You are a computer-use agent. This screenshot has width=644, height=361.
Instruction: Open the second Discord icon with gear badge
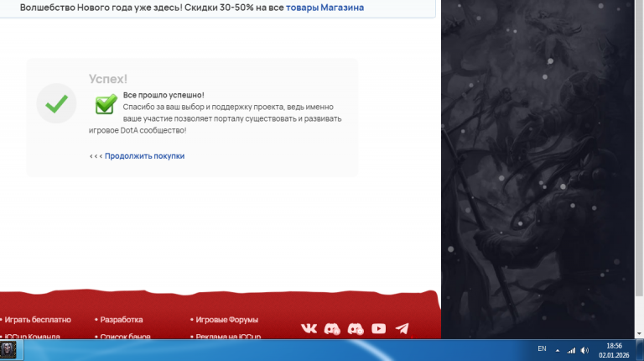pos(356,329)
